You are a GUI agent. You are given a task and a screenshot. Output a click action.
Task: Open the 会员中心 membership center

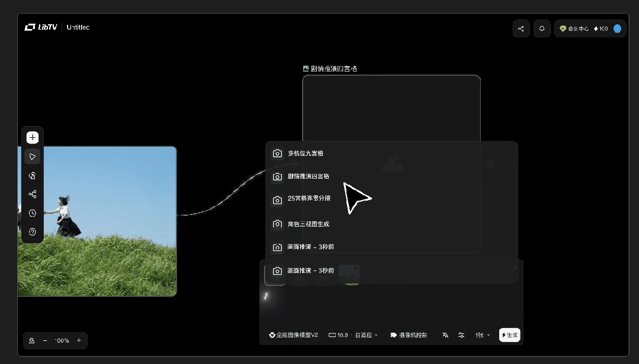574,28
